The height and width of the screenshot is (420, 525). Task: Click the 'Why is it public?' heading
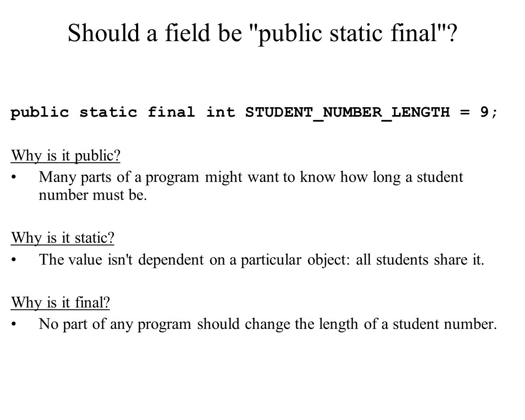(66, 156)
